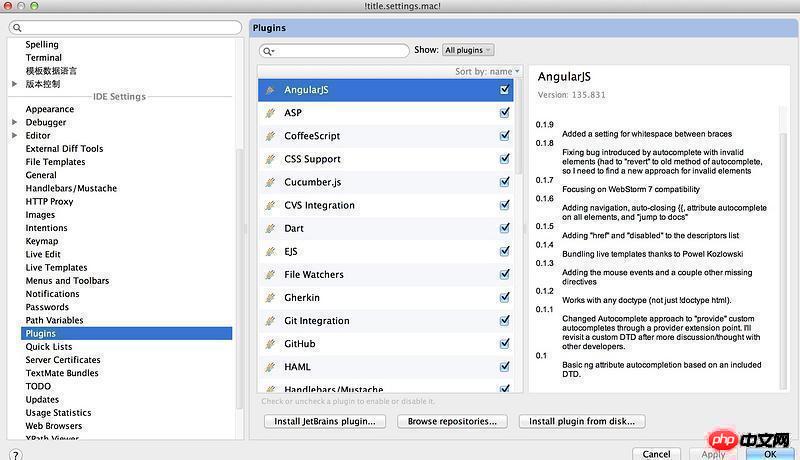Select Spelling settings
Image resolution: width=800 pixels, height=460 pixels.
coord(42,45)
